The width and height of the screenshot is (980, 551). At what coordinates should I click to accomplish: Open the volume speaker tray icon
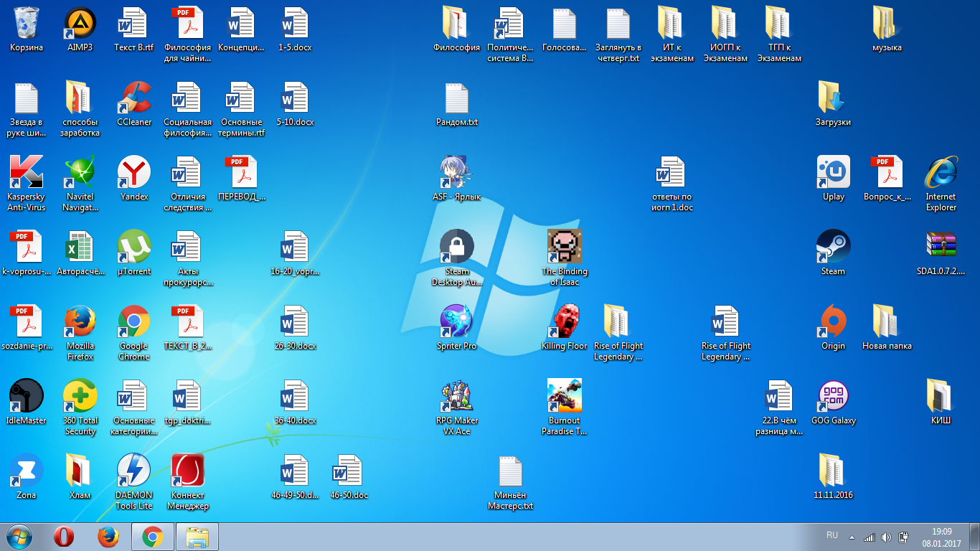[886, 537]
